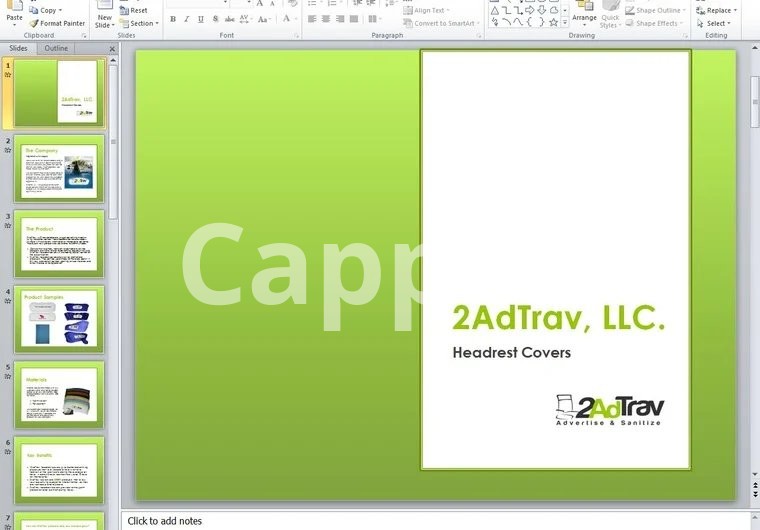Click the Format Painter brush icon
Screen dimensions: 760x530
[34, 23]
